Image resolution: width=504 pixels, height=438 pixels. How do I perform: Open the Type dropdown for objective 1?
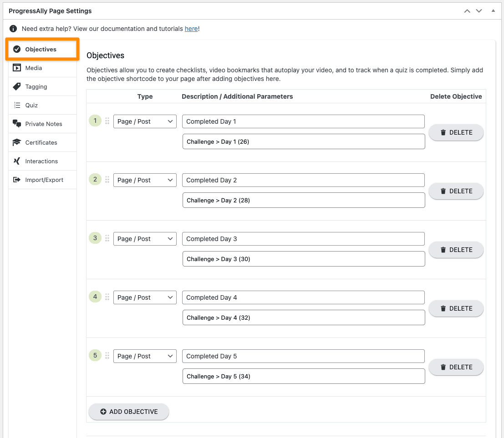pos(145,121)
